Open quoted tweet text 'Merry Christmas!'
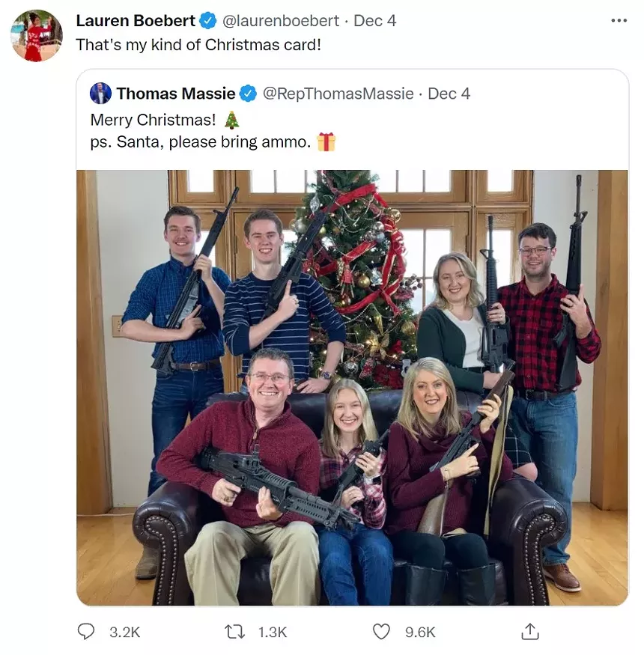Screen dimensions: 644x655 tap(153, 120)
